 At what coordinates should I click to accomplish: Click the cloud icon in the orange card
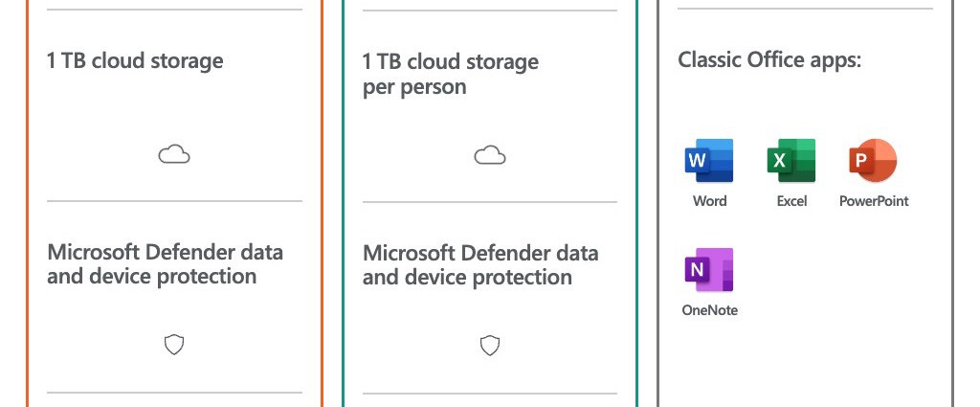tap(174, 154)
